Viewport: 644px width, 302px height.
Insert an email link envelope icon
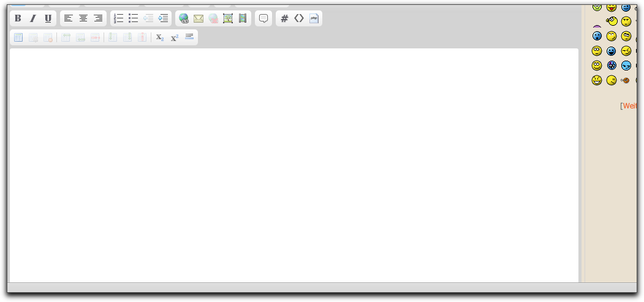199,18
